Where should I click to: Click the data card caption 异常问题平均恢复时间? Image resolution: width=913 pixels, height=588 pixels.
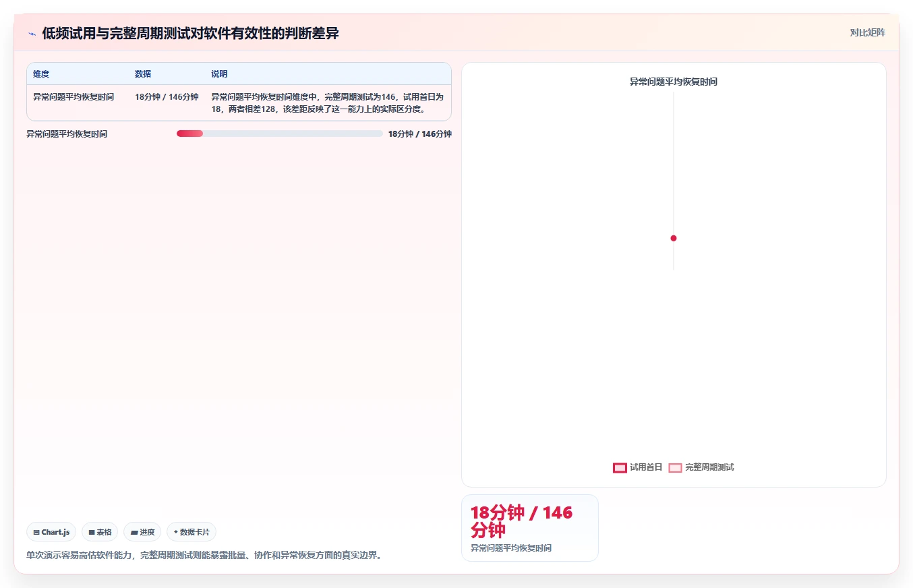click(x=511, y=548)
